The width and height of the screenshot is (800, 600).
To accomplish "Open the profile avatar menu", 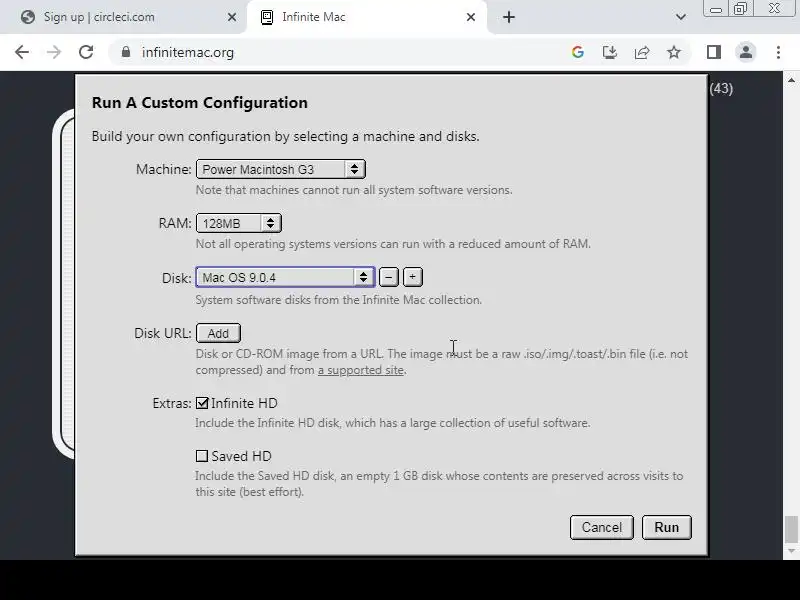I will click(x=746, y=52).
